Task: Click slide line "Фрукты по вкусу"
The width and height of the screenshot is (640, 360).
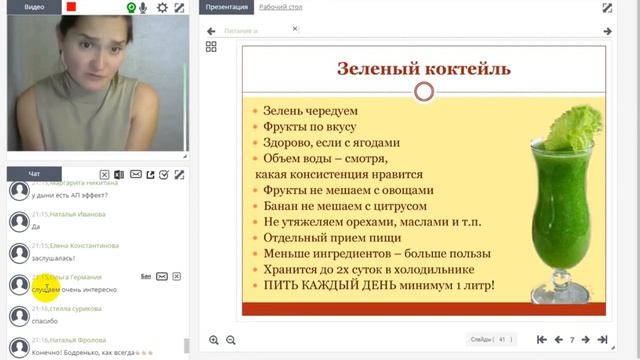Action: point(309,127)
